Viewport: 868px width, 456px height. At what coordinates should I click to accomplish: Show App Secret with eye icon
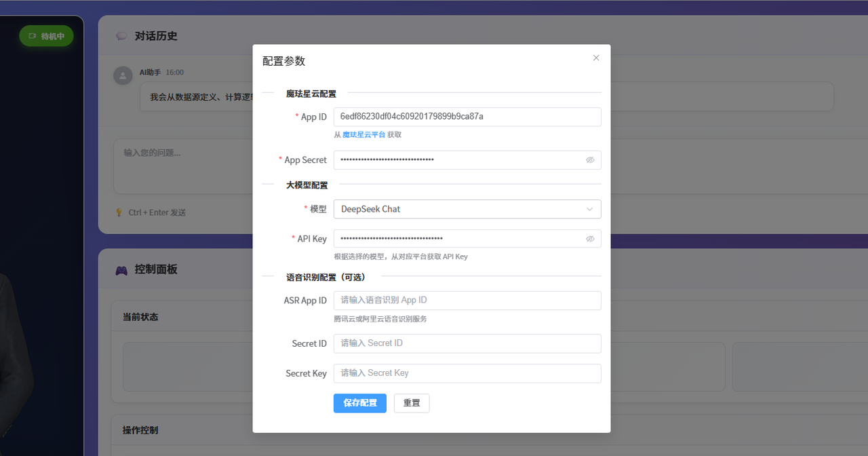[x=590, y=160]
